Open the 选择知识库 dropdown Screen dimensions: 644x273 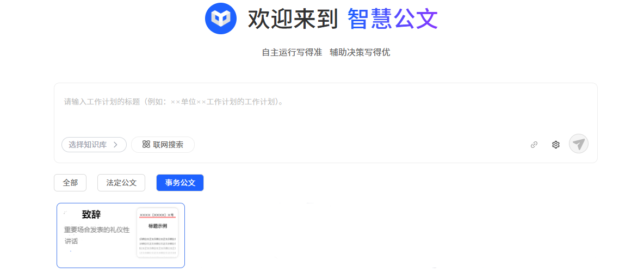point(94,145)
